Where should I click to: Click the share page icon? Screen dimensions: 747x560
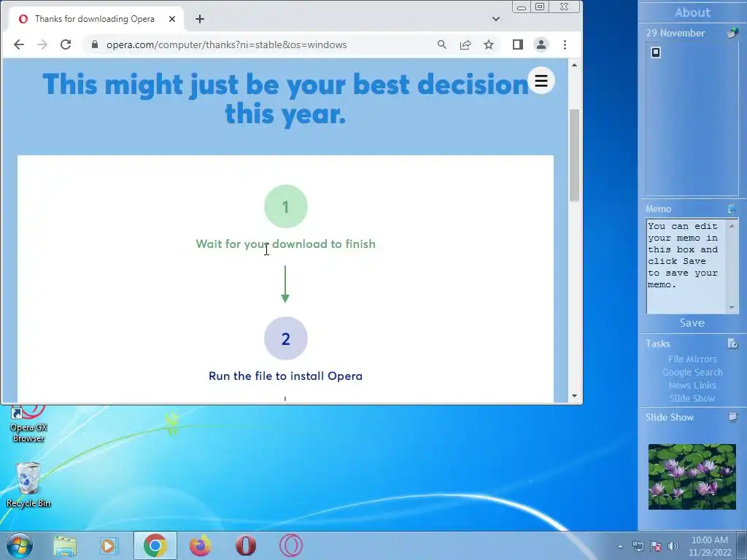(465, 44)
